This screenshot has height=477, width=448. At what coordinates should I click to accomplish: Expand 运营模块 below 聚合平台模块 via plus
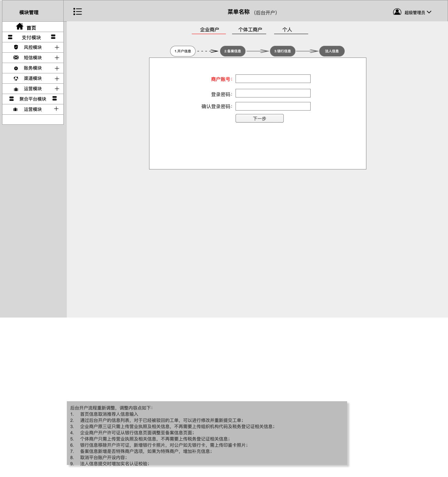pos(56,109)
